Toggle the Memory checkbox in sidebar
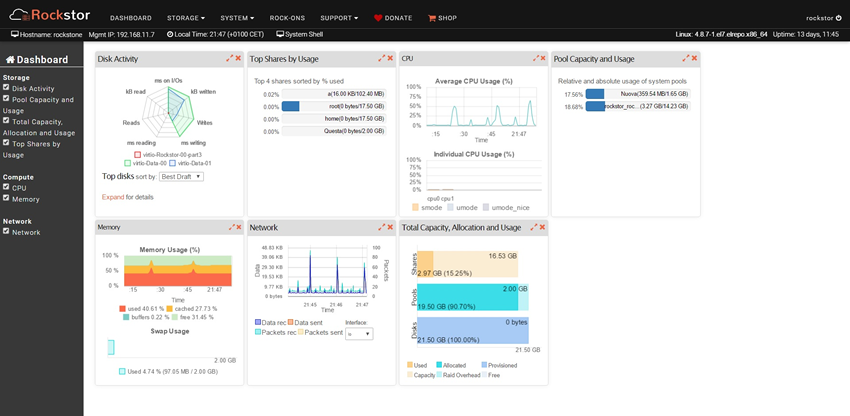Viewport: 850px width, 416px height. 6,199
